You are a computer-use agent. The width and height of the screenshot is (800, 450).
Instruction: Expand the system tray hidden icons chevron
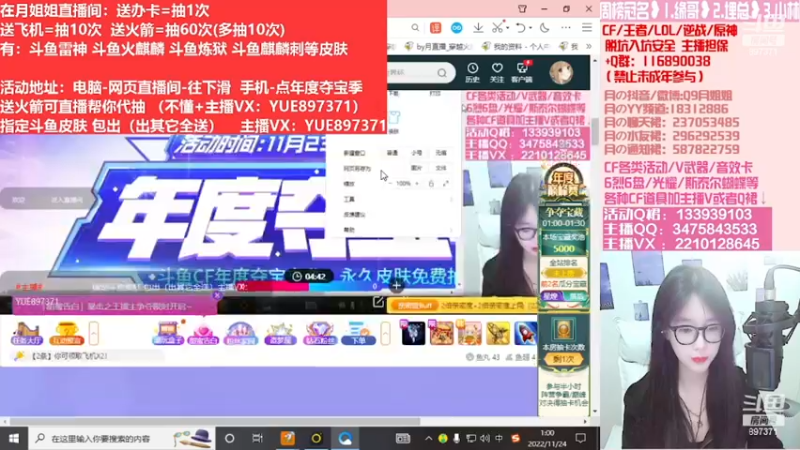[x=429, y=438]
